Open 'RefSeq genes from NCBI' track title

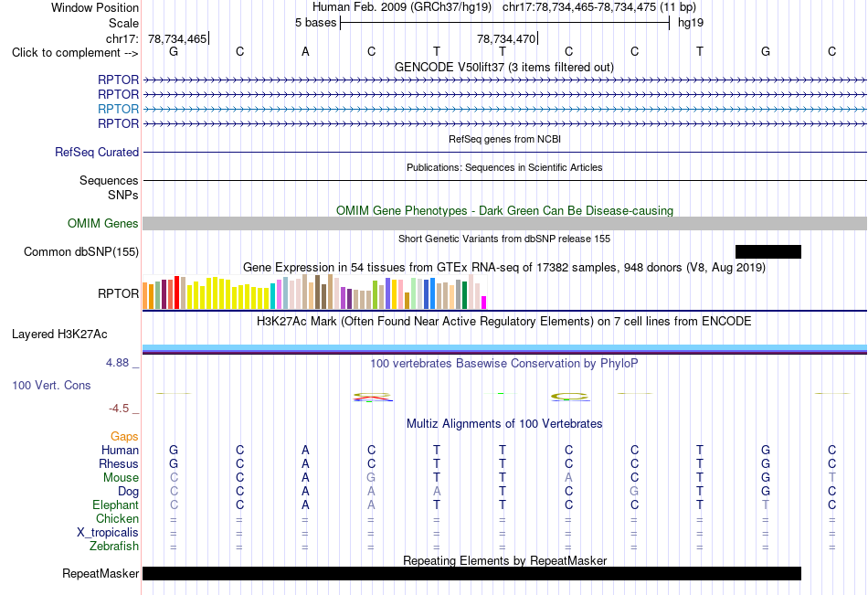click(x=504, y=139)
